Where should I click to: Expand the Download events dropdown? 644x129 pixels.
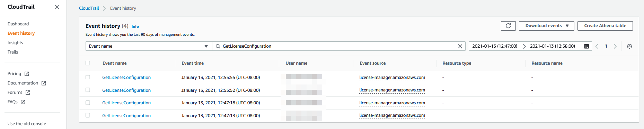546,26
